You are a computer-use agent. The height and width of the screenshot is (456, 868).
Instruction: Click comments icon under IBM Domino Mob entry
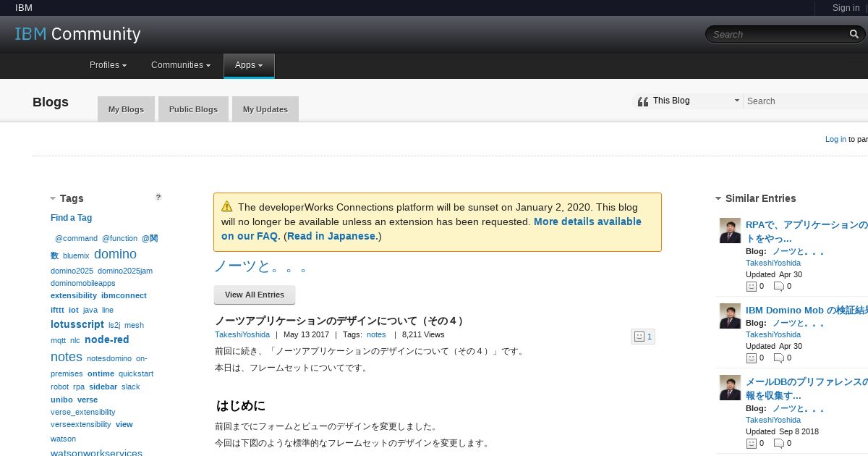tap(778, 358)
